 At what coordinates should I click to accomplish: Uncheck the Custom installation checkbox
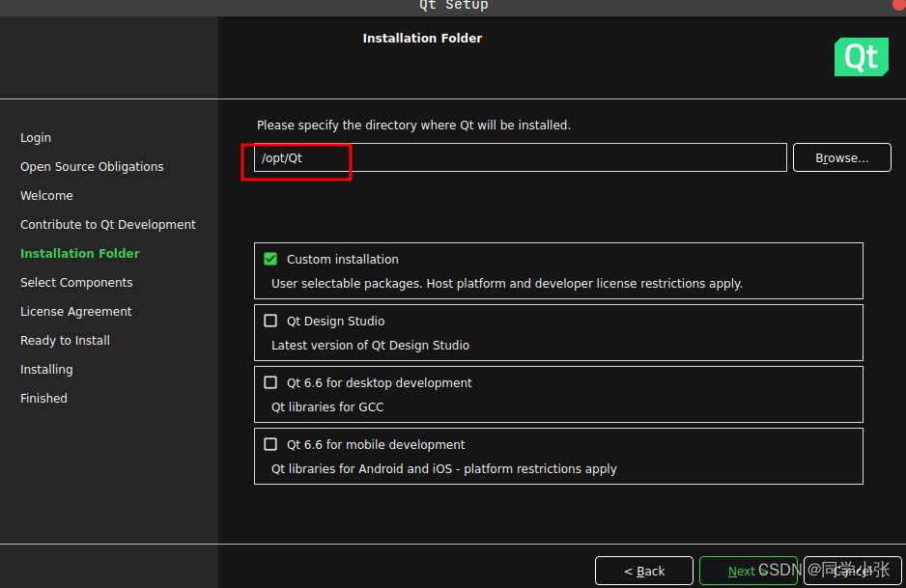point(270,259)
